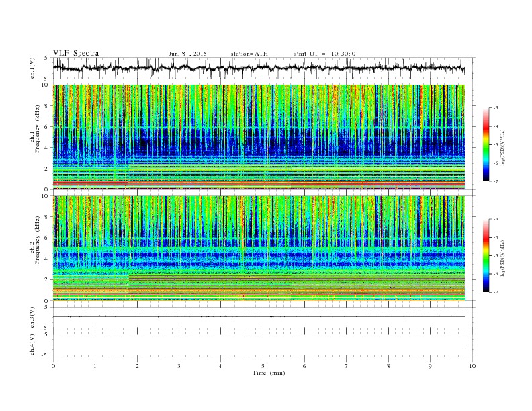The height and width of the screenshot is (411, 532).
Task: Click the "0" tick on the time axis
Action: point(53,366)
